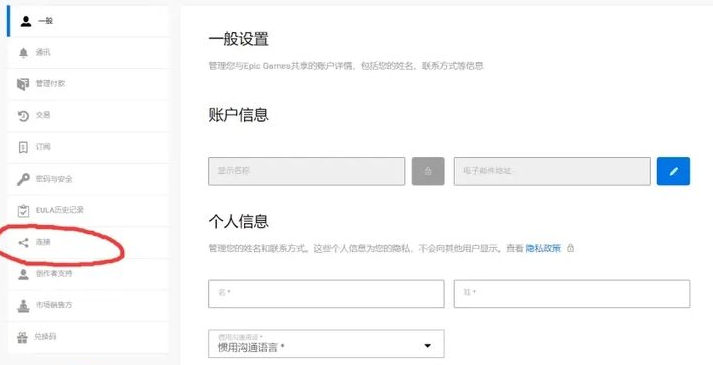Click the blue pencil edit email button
This screenshot has height=365, width=713.
[673, 171]
